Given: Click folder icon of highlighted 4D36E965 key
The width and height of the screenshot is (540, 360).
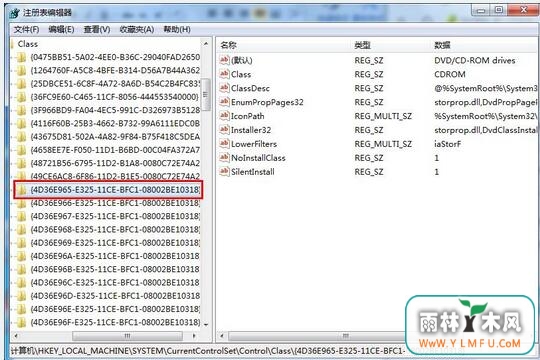Looking at the screenshot, I should (x=22, y=190).
